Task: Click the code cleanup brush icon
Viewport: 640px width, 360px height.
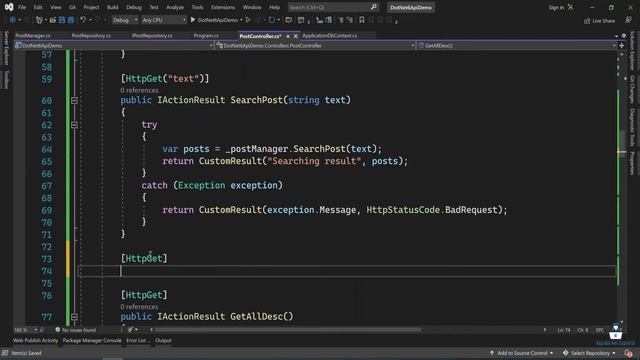Action: click(x=130, y=330)
